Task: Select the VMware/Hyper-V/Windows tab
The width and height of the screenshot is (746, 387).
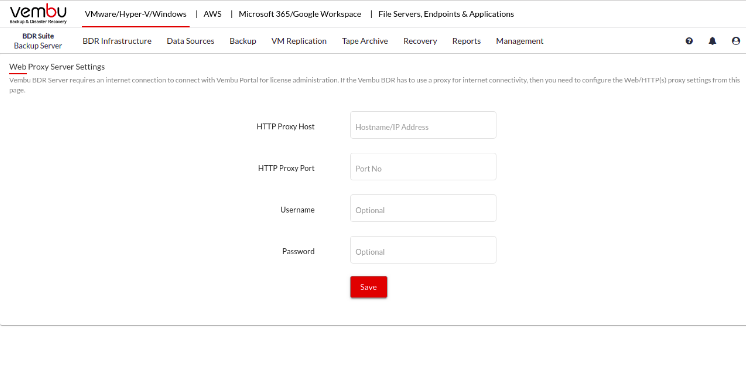Action: (x=136, y=14)
